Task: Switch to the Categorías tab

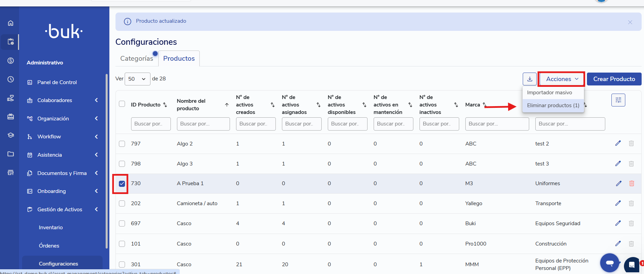Action: (x=137, y=58)
